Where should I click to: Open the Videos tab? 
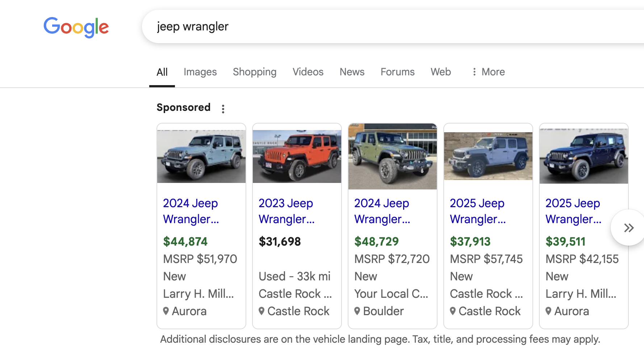pos(308,72)
